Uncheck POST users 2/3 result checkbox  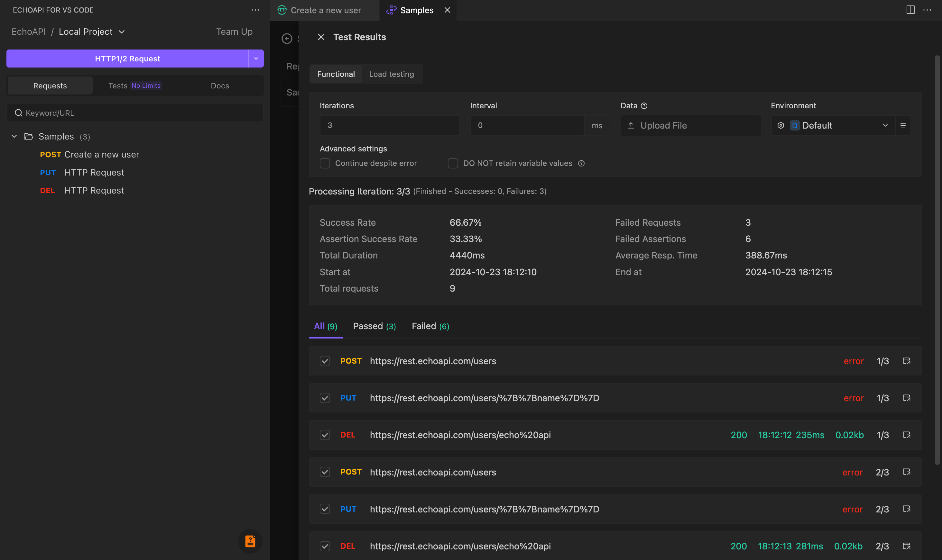(325, 472)
